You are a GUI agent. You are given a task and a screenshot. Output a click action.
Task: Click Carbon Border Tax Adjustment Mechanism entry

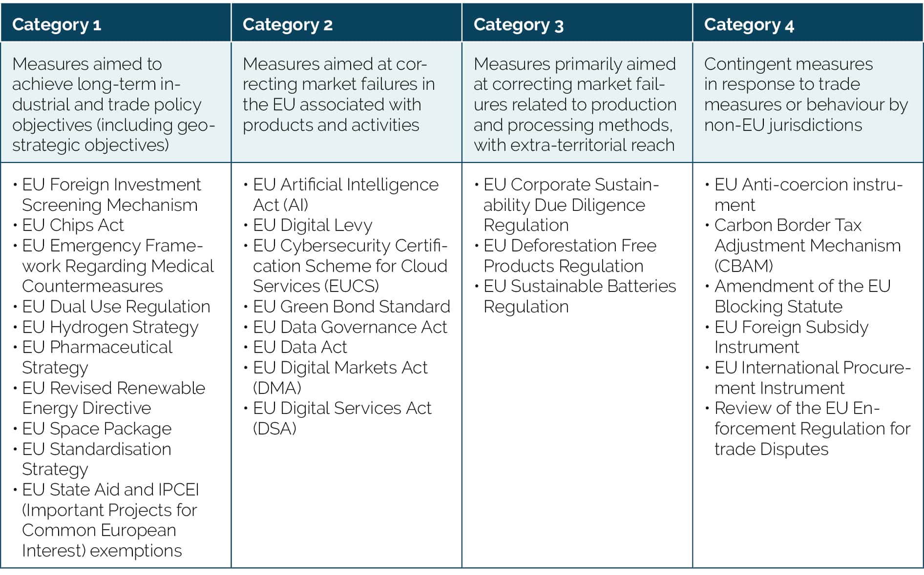[807, 245]
